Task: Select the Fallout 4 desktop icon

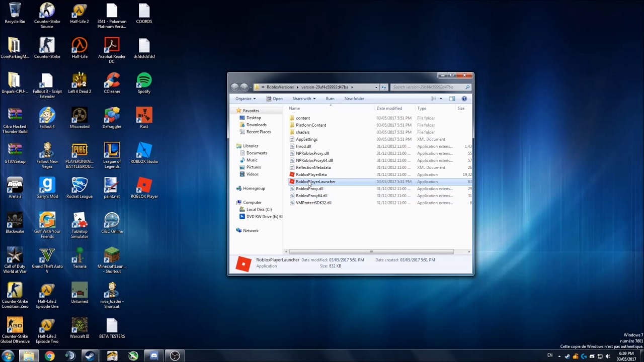Action: pos(47,118)
